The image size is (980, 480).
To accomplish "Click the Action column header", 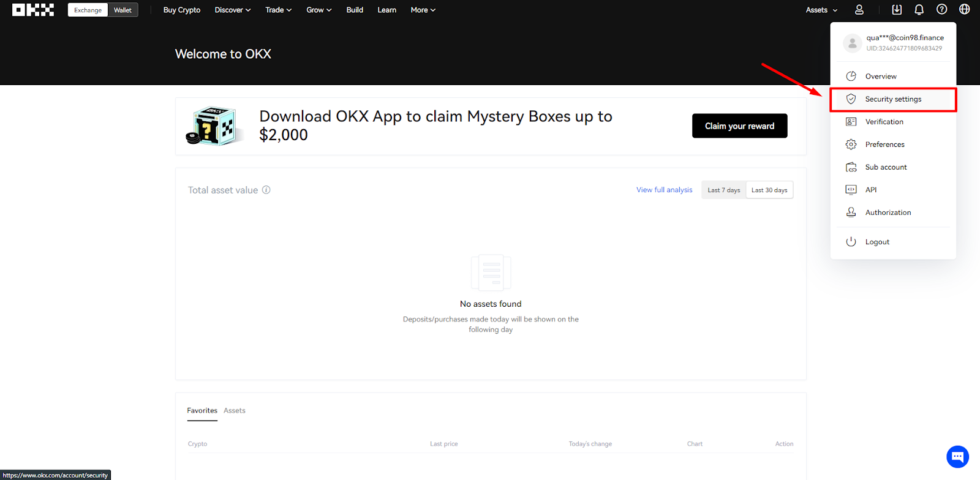I will [784, 444].
